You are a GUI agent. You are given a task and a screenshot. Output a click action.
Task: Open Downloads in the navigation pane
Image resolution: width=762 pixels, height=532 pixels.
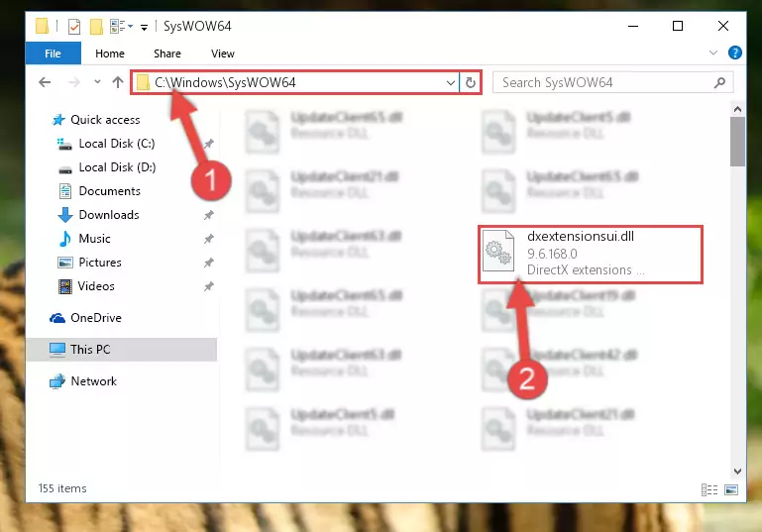tap(109, 215)
